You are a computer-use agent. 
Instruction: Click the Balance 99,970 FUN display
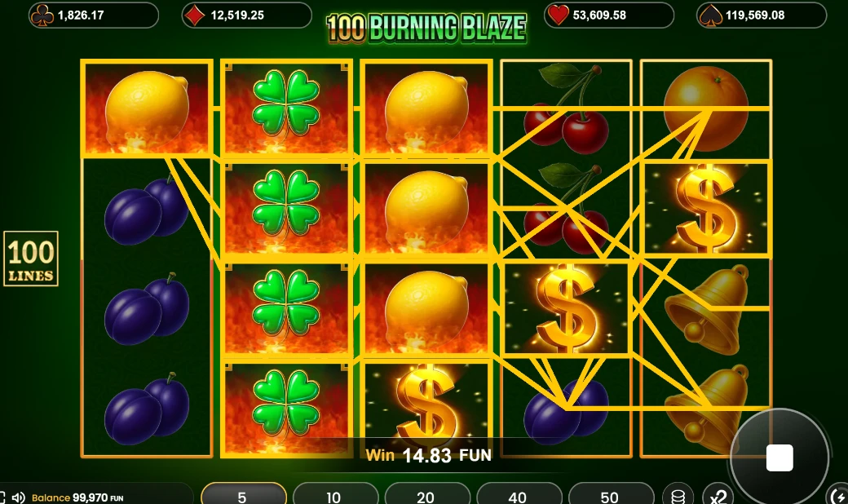point(77,497)
